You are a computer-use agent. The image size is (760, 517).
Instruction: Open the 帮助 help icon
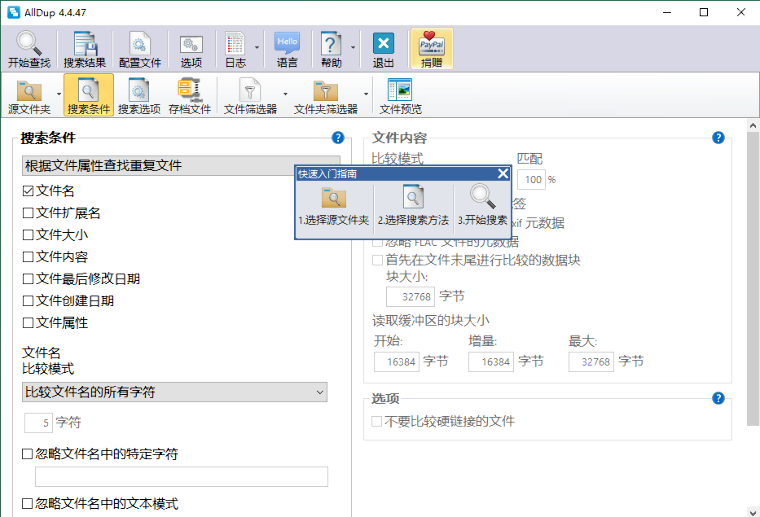coord(331,48)
